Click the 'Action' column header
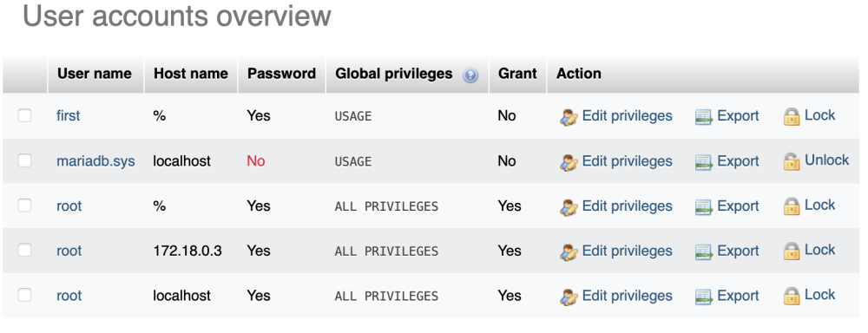The width and height of the screenshot is (868, 333). (578, 74)
